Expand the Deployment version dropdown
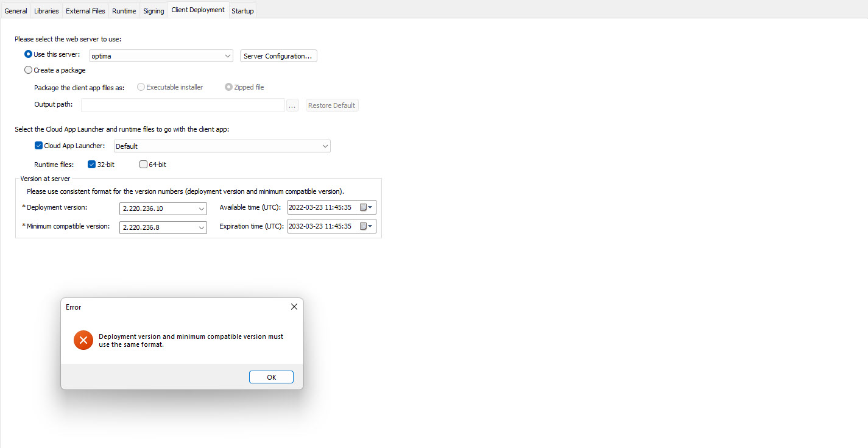Viewport: 868px width, 448px height. [x=202, y=208]
